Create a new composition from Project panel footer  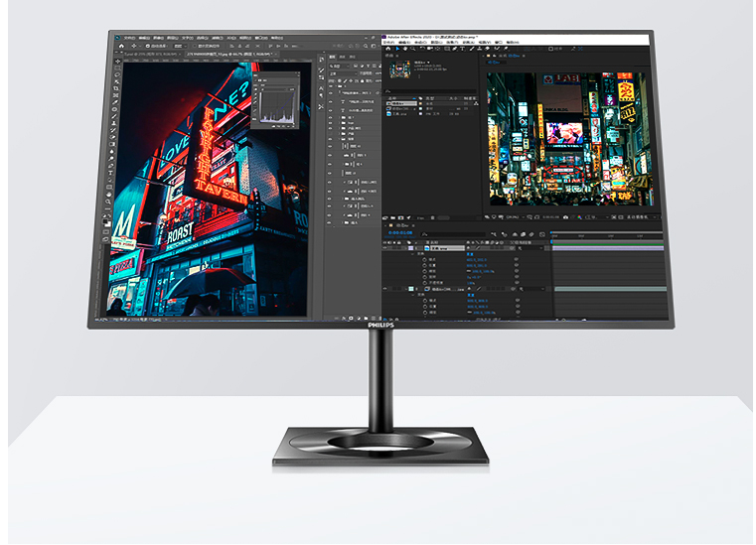pyautogui.click(x=400, y=217)
